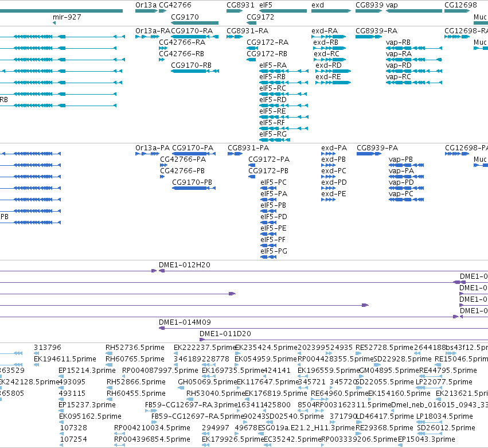Image resolution: width=488 pixels, height=448 pixels.
Task: Click transcript CG9172-RA label
Action: click(268, 42)
